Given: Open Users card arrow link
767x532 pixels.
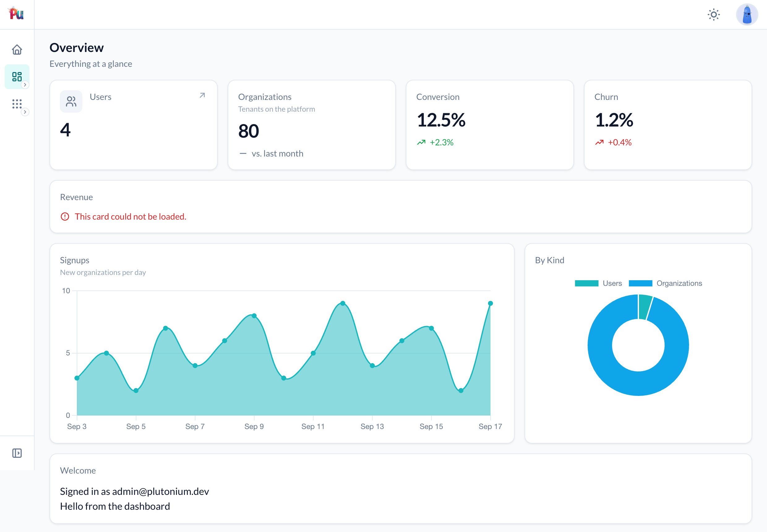Looking at the screenshot, I should (202, 95).
